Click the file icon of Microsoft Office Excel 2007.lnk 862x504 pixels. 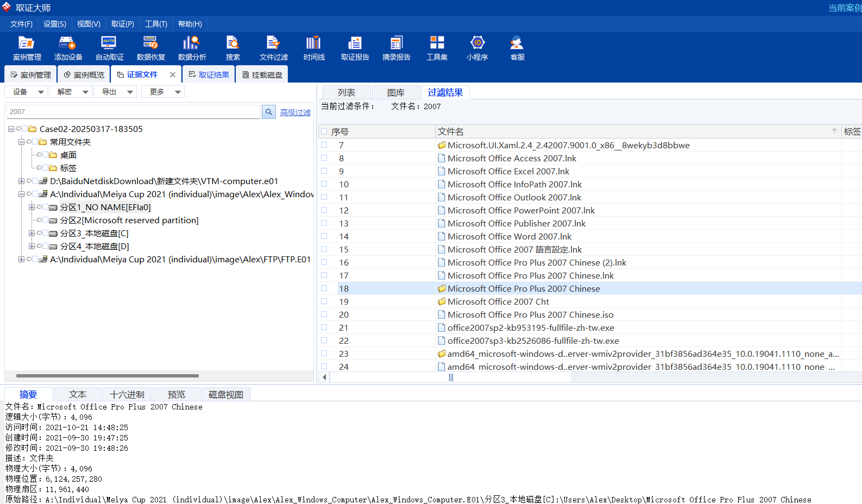[x=442, y=171]
